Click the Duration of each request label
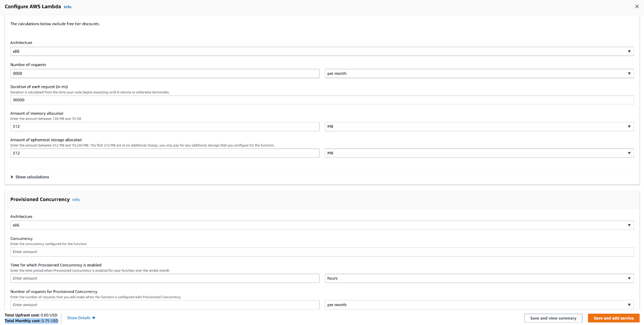The height and width of the screenshot is (325, 644). (x=39, y=87)
